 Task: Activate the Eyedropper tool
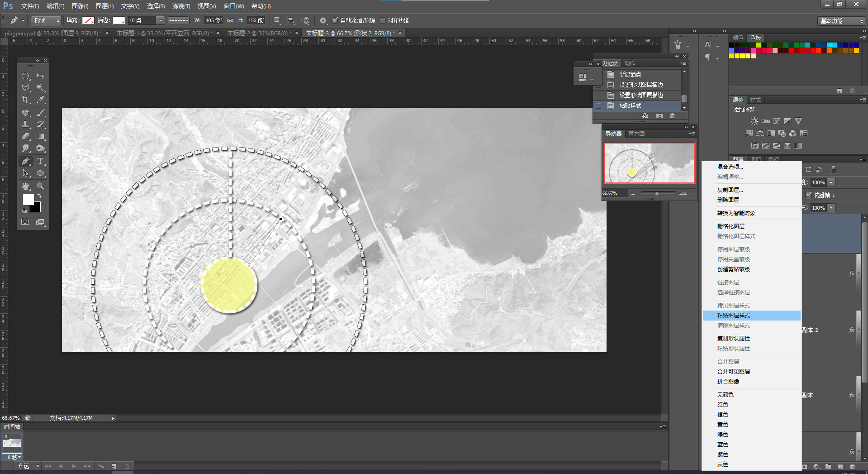pyautogui.click(x=40, y=100)
